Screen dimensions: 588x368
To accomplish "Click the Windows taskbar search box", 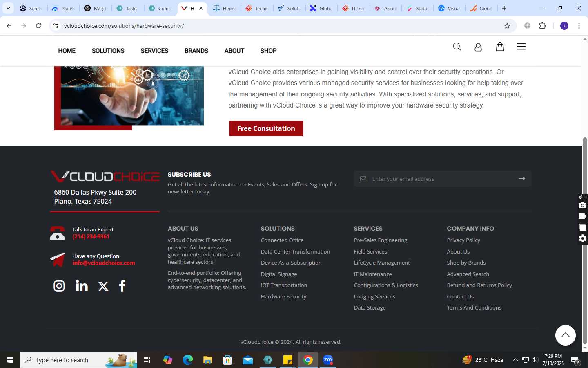I will 78,360.
